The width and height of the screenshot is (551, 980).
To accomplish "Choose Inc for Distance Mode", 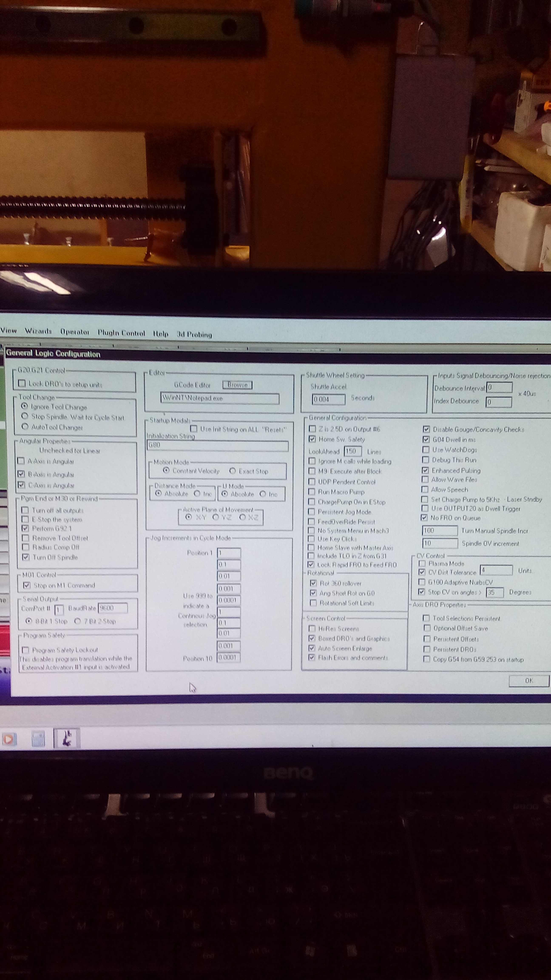I will [x=197, y=494].
